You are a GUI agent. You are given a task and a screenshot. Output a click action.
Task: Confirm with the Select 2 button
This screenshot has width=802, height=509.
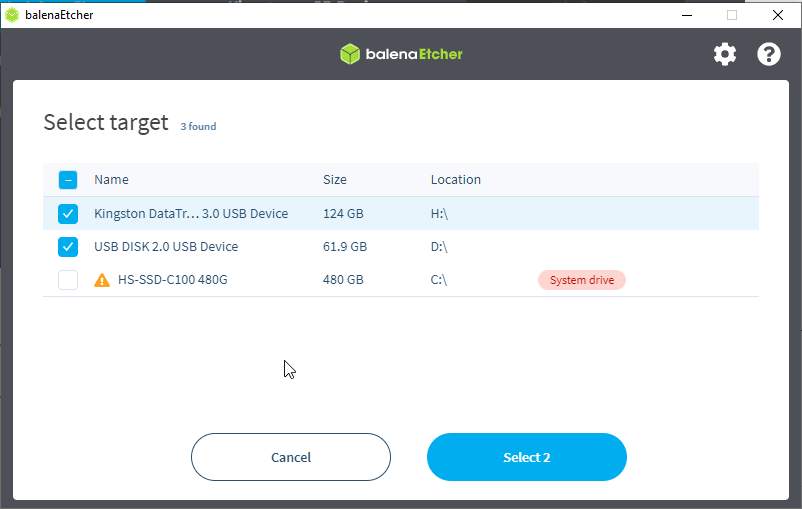527,457
